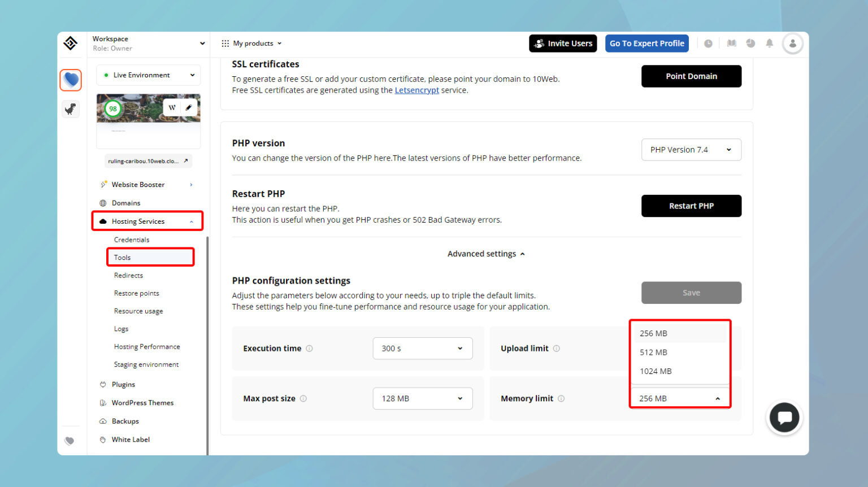This screenshot has width=868, height=487.
Task: Open the user profile avatar menu
Action: tap(792, 44)
